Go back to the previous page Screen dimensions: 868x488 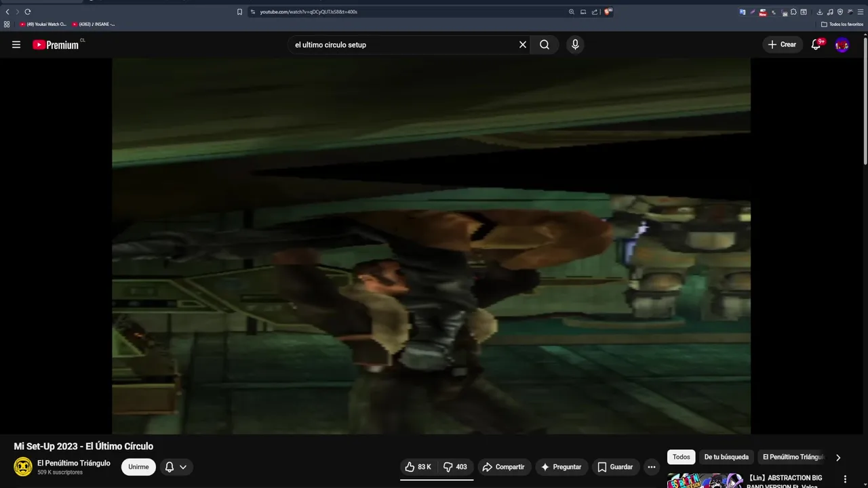(7, 12)
